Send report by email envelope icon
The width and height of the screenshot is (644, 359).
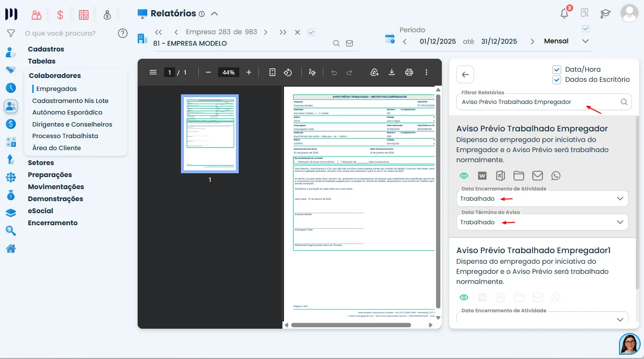(x=537, y=176)
